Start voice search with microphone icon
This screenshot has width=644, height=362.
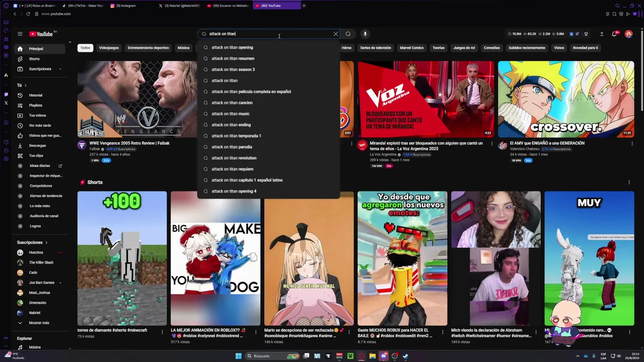pyautogui.click(x=365, y=34)
